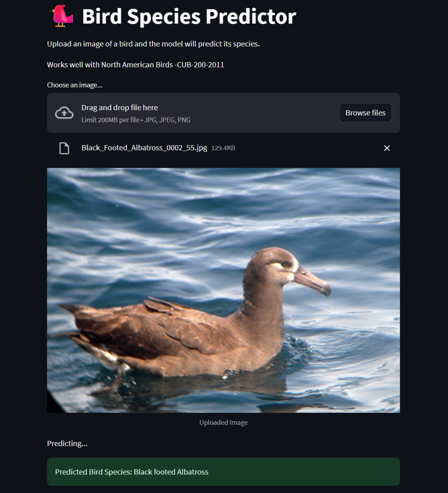The height and width of the screenshot is (493, 448).
Task: Click the 129.4KB file size label
Action: 223,148
